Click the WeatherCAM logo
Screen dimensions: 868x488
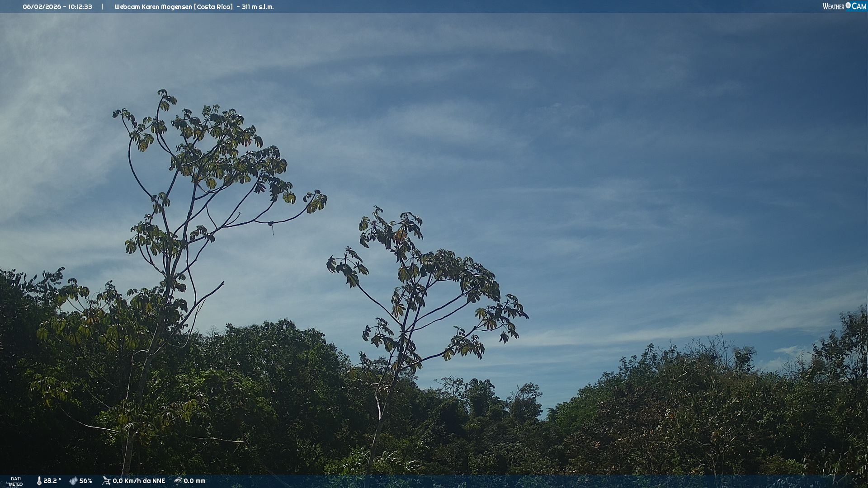pyautogui.click(x=844, y=6)
